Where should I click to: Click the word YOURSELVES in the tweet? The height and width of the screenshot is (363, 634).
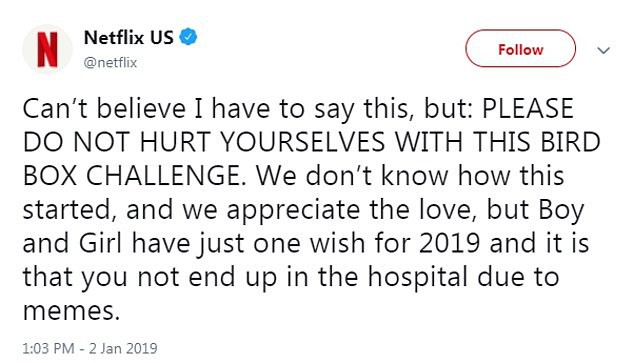303,142
